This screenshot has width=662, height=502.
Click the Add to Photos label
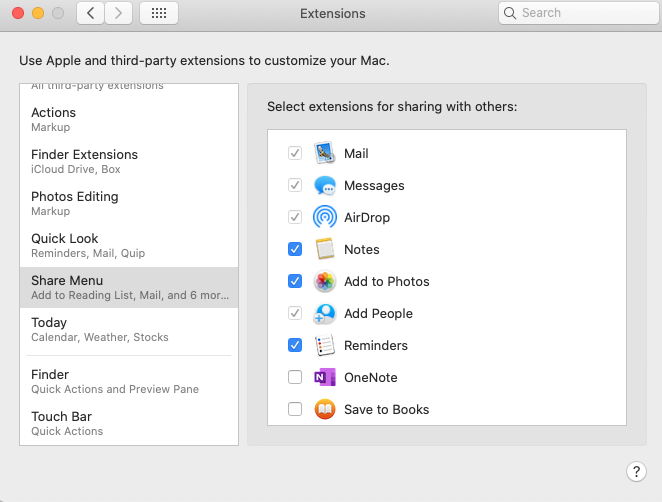click(x=386, y=282)
